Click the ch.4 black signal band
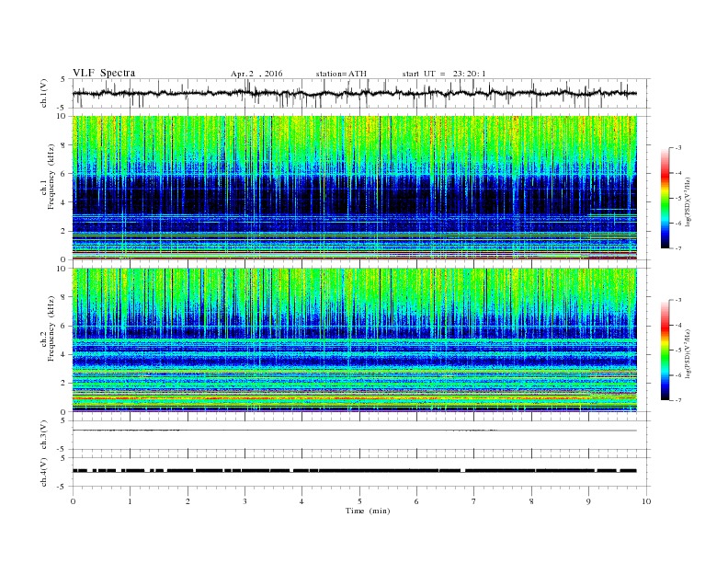 click(x=355, y=471)
